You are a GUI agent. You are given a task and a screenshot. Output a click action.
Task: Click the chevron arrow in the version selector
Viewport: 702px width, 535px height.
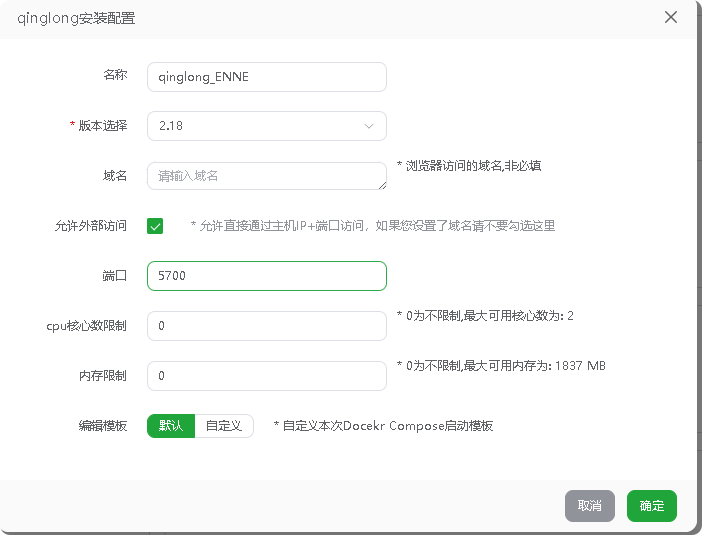tap(369, 126)
